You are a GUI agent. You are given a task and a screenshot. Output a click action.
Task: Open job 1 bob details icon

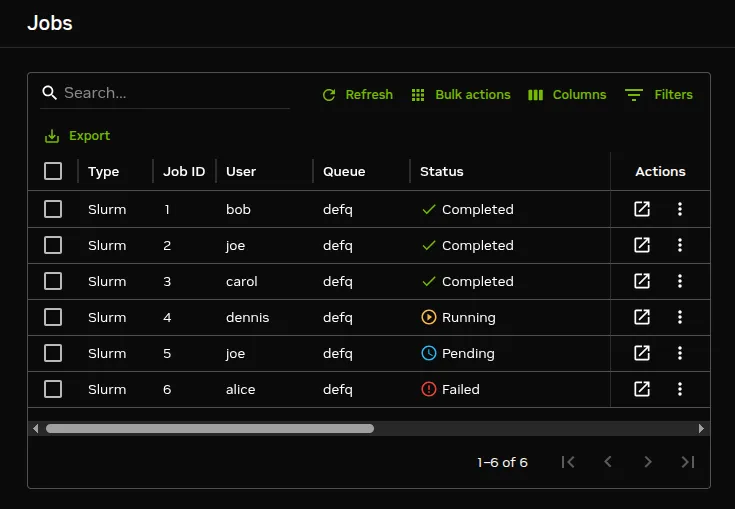[642, 209]
